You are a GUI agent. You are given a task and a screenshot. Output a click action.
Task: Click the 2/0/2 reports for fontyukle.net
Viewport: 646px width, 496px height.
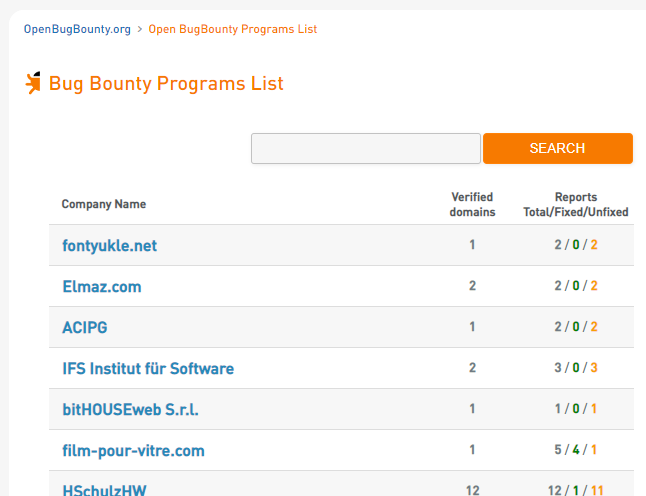pos(576,245)
